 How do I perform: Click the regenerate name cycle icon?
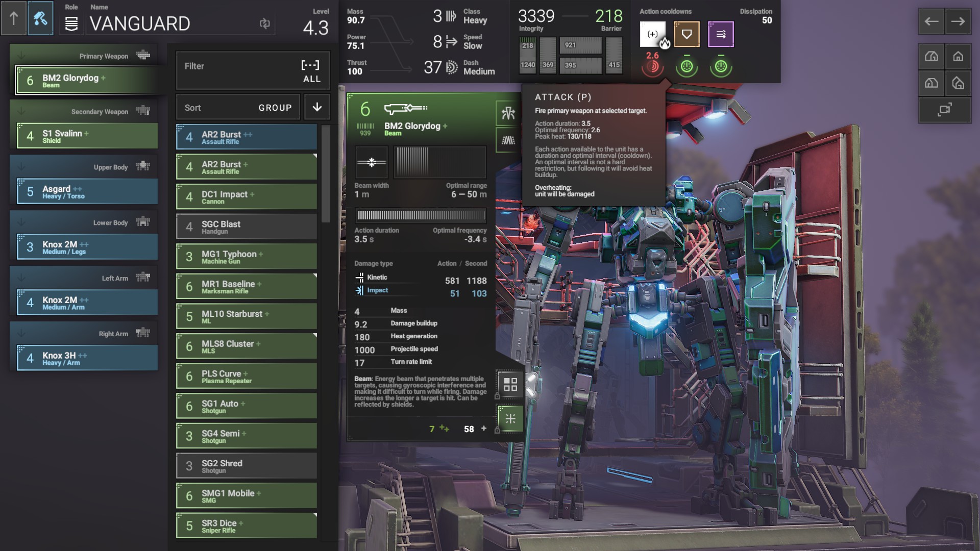point(264,23)
